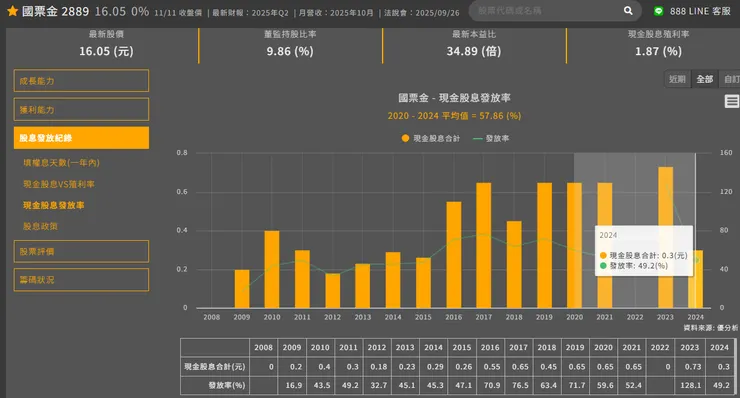Click the 2012 bar in chart

point(333,291)
